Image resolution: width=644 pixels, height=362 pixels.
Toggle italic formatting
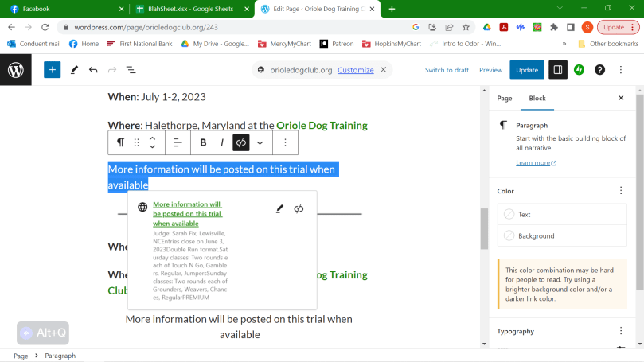click(x=222, y=142)
